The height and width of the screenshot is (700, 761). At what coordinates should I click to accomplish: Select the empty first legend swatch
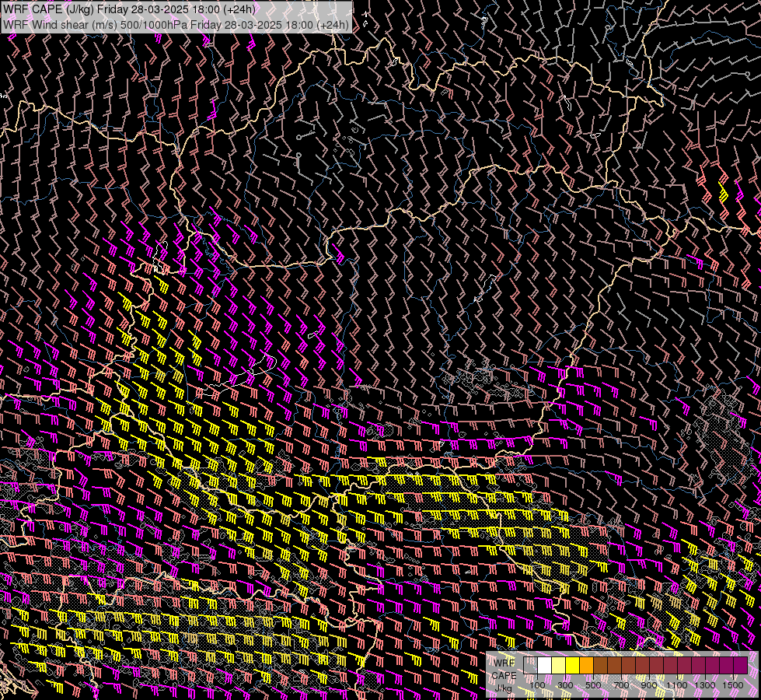pos(530,665)
